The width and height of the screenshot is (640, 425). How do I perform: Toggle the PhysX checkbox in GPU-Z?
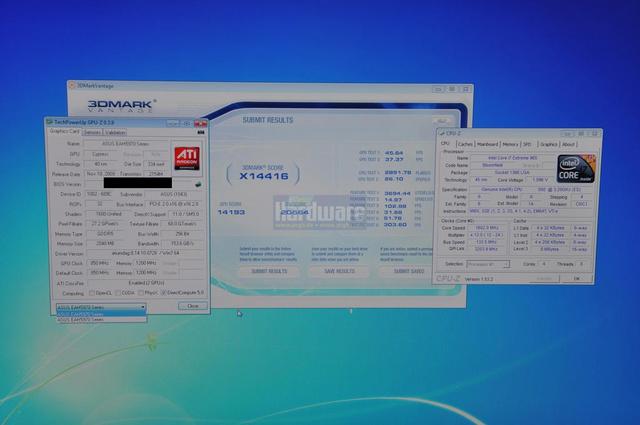[x=141, y=293]
